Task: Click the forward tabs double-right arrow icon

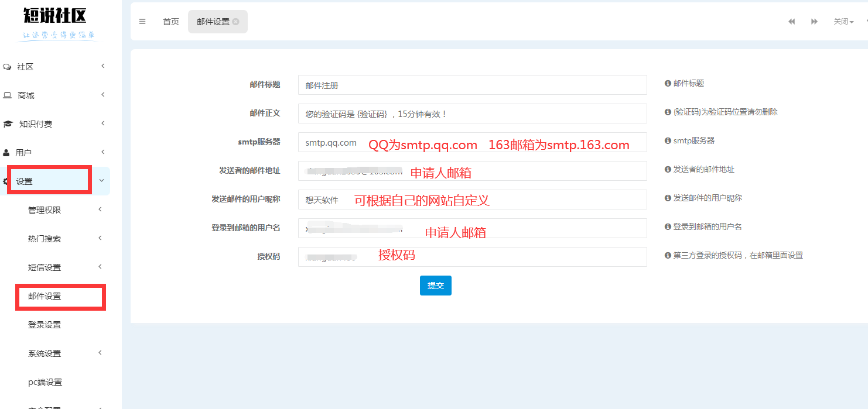Action: point(814,22)
